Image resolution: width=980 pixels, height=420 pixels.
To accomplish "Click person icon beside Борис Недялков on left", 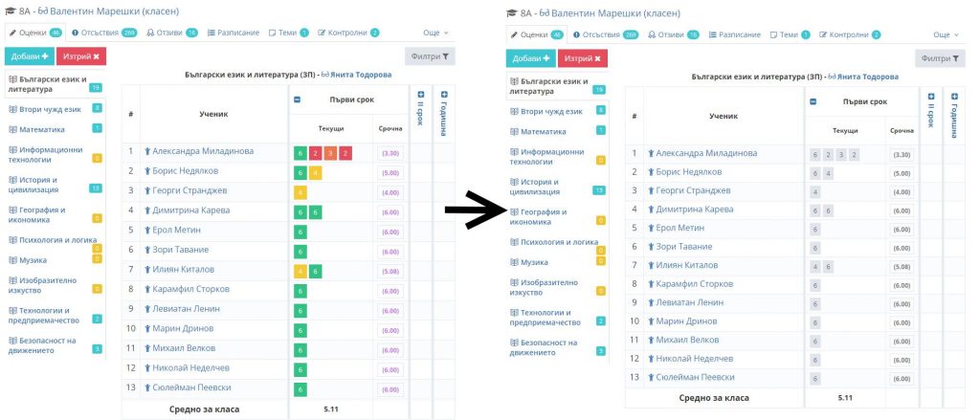I will click(146, 171).
